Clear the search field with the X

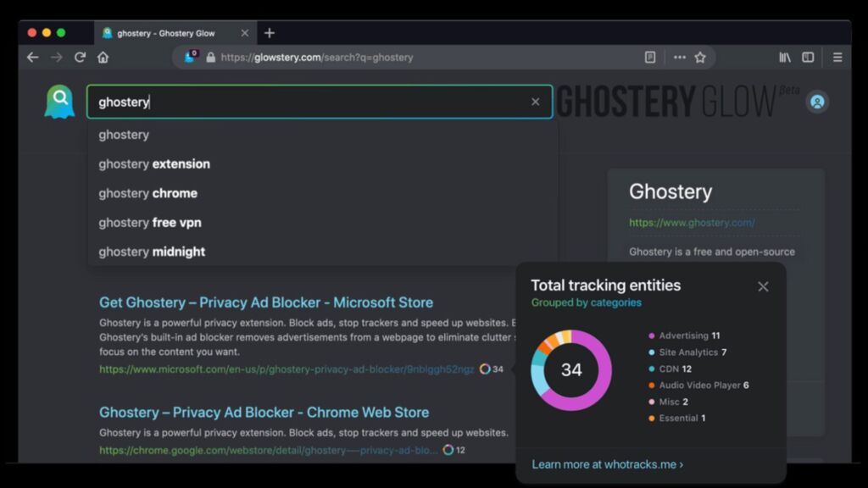click(x=535, y=102)
